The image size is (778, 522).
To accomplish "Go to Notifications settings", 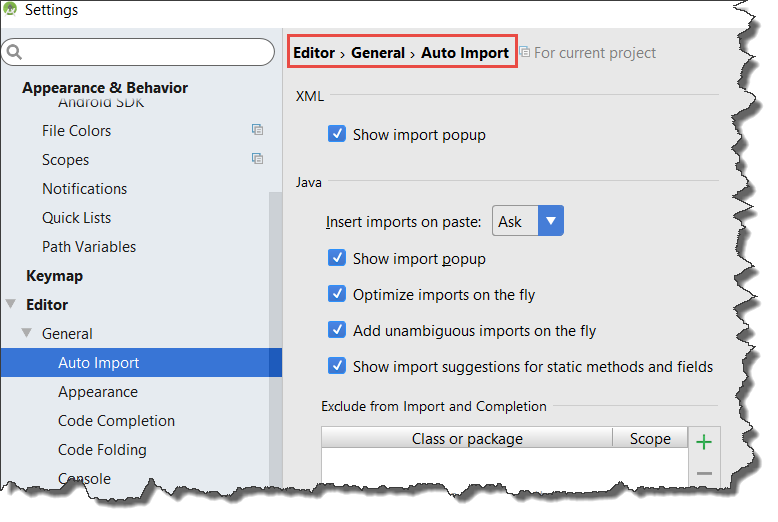I will point(84,189).
